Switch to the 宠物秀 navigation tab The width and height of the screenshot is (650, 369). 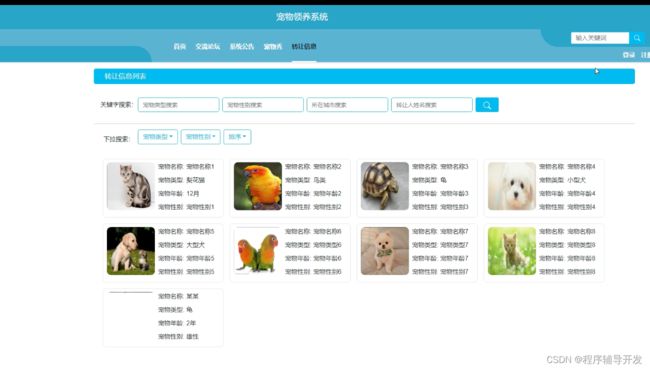tap(273, 46)
